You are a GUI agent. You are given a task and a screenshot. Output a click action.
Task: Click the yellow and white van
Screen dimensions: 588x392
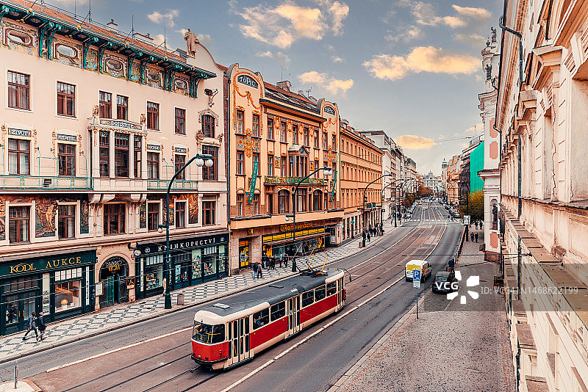pyautogui.click(x=417, y=269)
